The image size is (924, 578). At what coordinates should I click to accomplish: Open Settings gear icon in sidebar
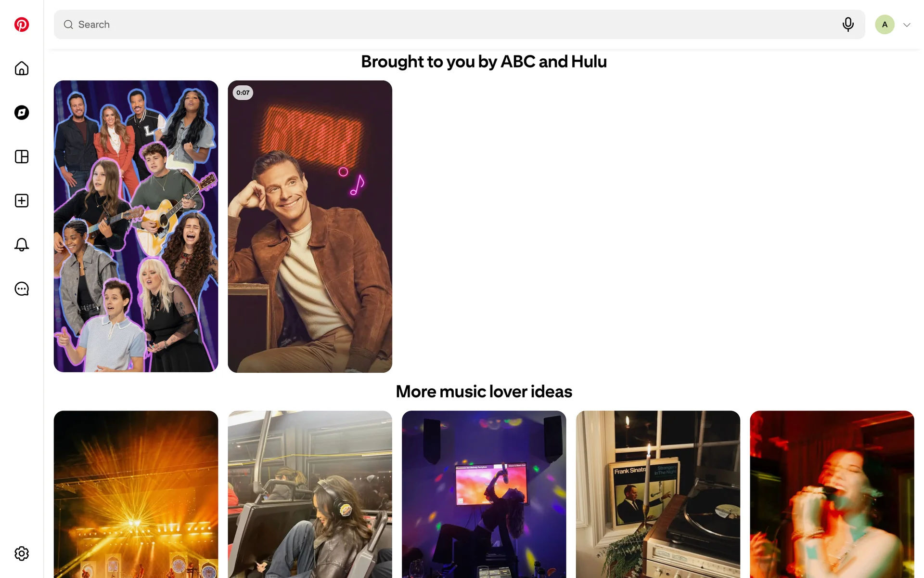pos(22,553)
